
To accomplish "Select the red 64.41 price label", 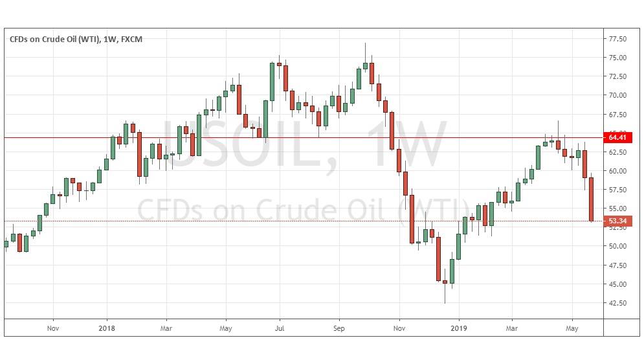I will 619,138.
